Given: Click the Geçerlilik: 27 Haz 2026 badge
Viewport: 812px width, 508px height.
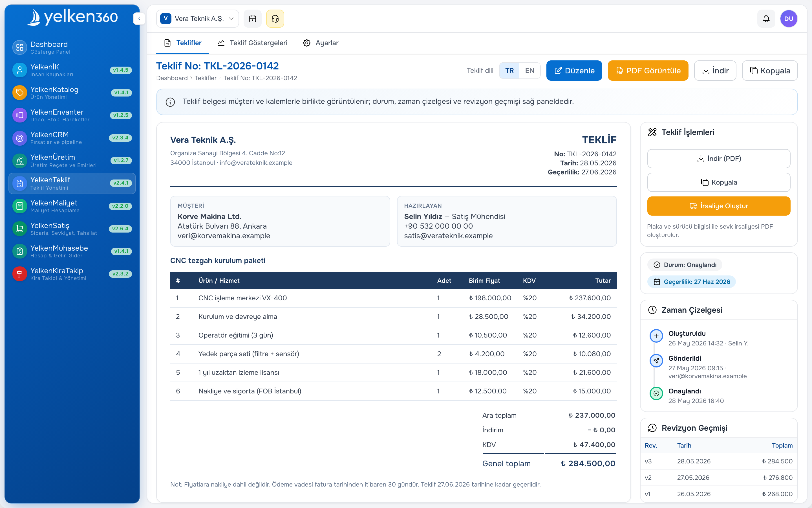Looking at the screenshot, I should coord(691,282).
